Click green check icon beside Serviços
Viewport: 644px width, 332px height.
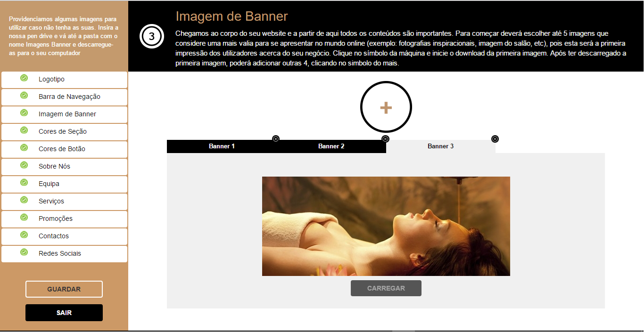[24, 200]
